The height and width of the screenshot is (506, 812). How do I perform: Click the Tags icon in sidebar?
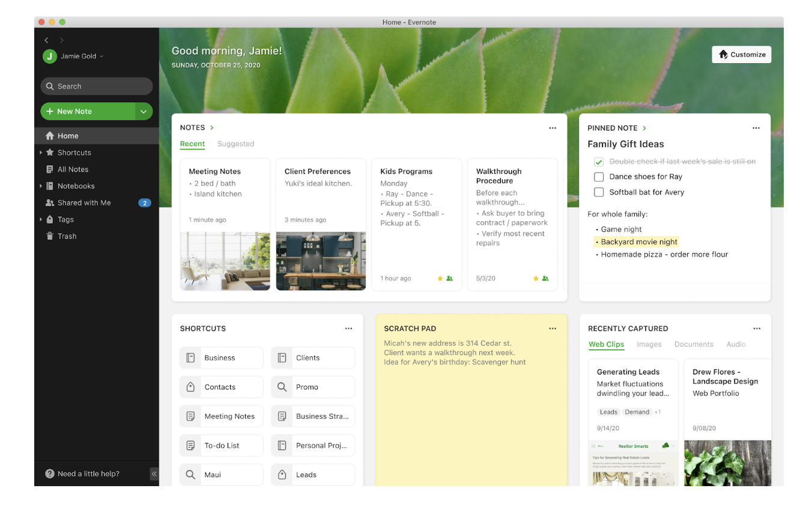point(50,219)
